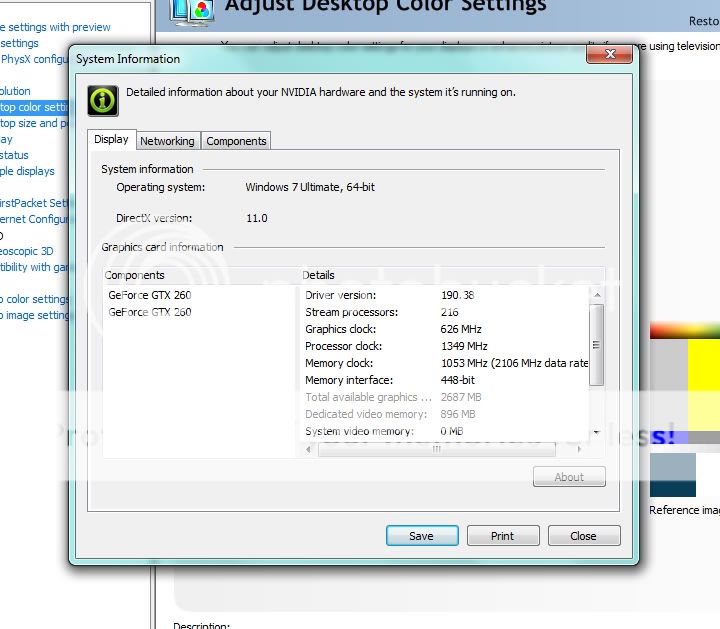
Task: Select the Processor clock row
Action: [445, 346]
